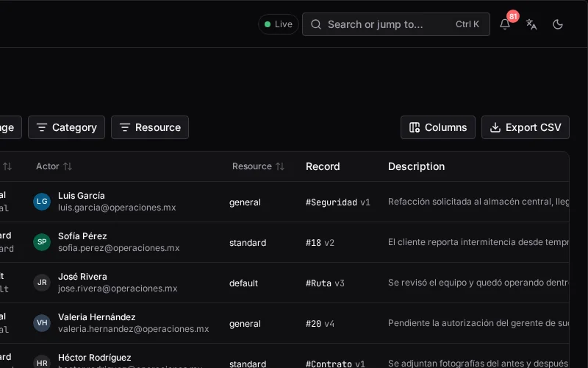This screenshot has width=588, height=368.
Task: Open the Columns visibility menu
Action: coord(437,127)
